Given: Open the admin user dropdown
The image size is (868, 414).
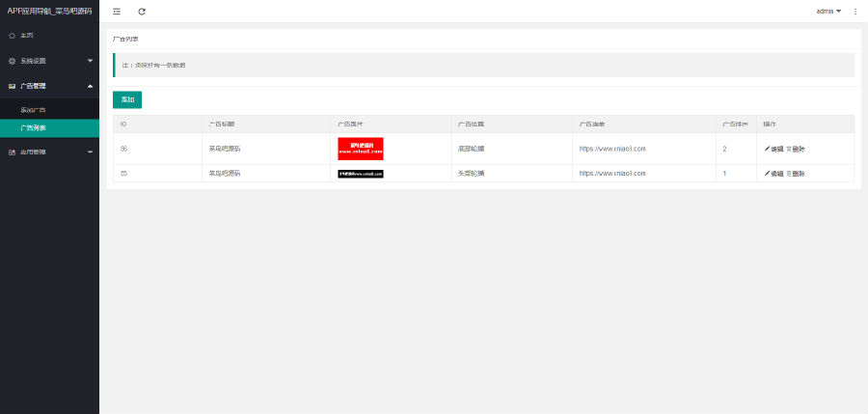Looking at the screenshot, I should (828, 12).
